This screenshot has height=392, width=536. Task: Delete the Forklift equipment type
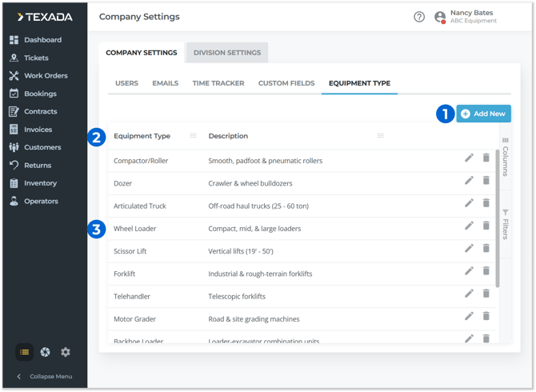[x=486, y=271]
